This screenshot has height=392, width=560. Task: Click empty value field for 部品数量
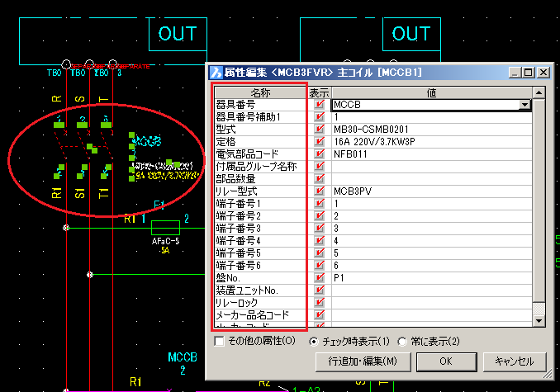[431, 179]
